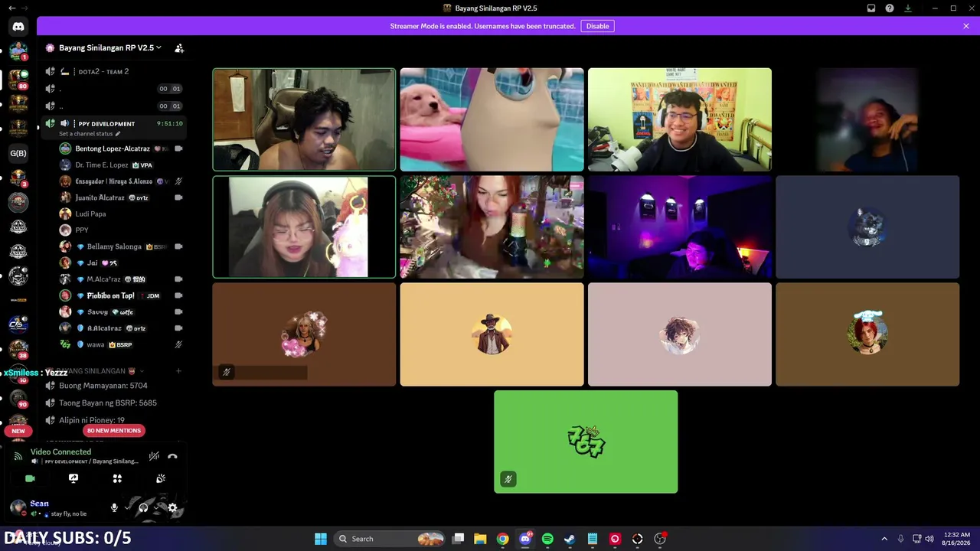Open the Taong Bayan ng BSRP: 5685 channel
Image resolution: width=980 pixels, height=551 pixels.
point(113,403)
